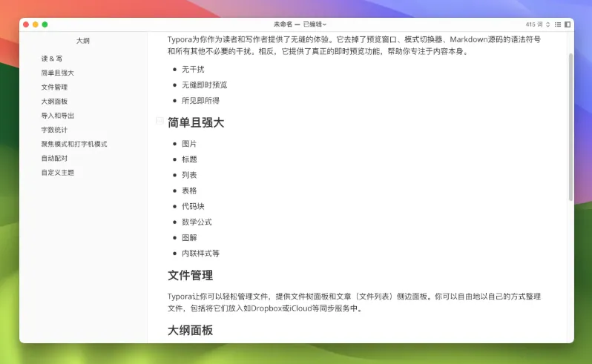Click the 标题 list item
The height and width of the screenshot is (364, 592).
pos(189,159)
